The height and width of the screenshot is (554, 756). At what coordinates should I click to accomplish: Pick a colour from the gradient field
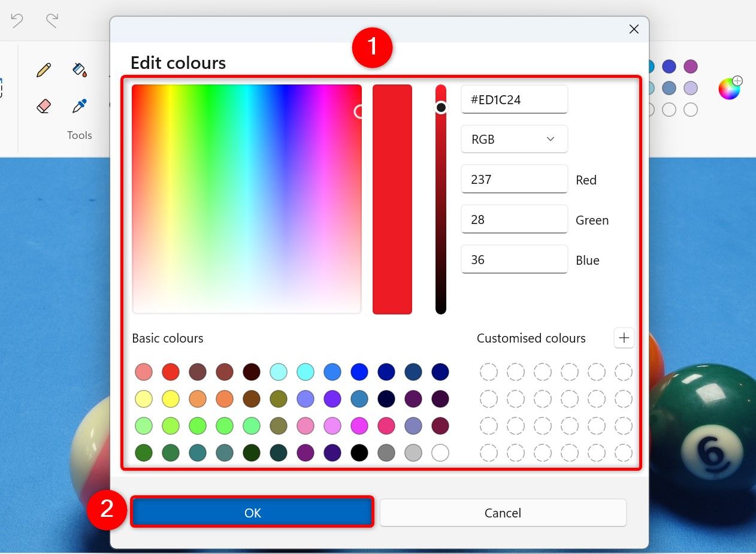pyautogui.click(x=246, y=198)
